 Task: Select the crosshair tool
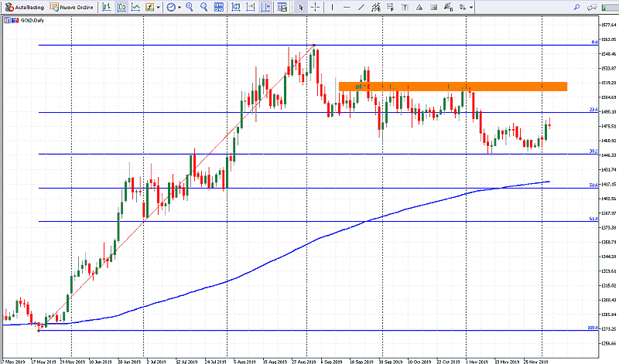tap(316, 7)
